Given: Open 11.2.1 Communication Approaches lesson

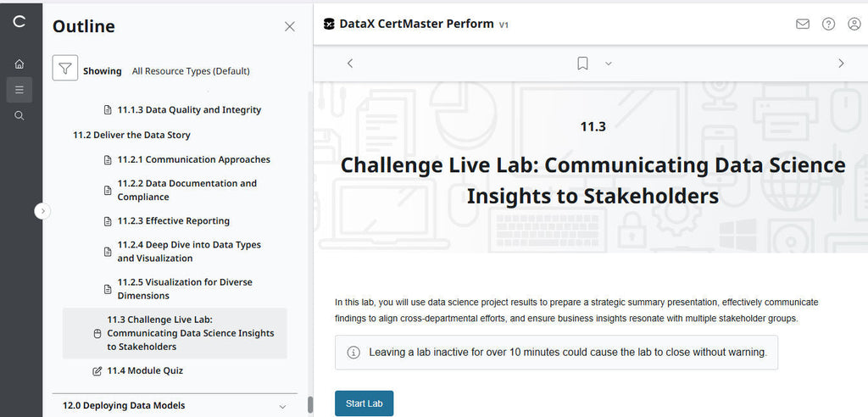Looking at the screenshot, I should tap(193, 159).
